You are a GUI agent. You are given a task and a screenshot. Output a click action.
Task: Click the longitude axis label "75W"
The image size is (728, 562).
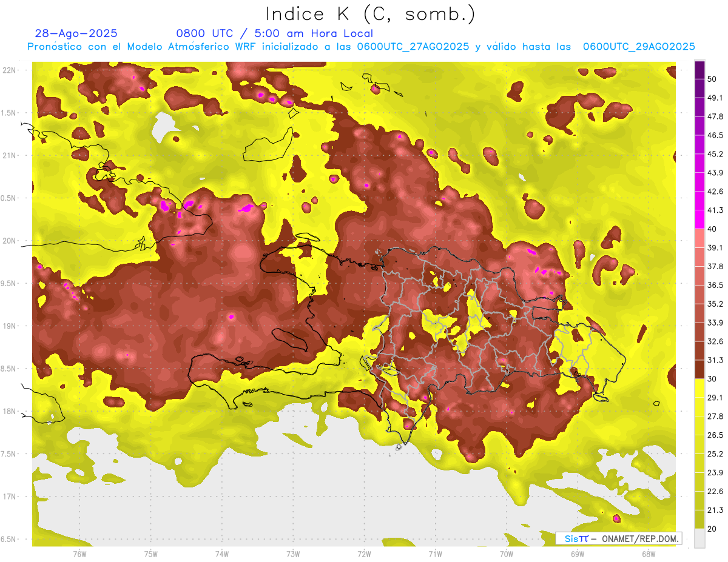point(151,554)
